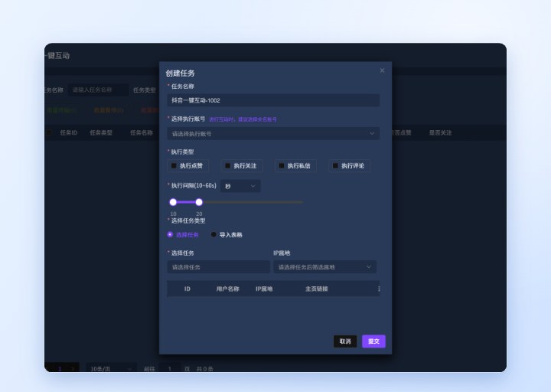
Task: Click the 任务名称 input with 抖音一键互动-1002
Action: (x=273, y=100)
